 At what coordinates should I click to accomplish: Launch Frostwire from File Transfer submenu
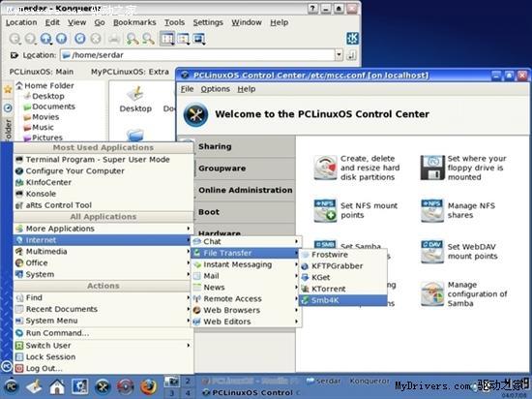[343, 255]
